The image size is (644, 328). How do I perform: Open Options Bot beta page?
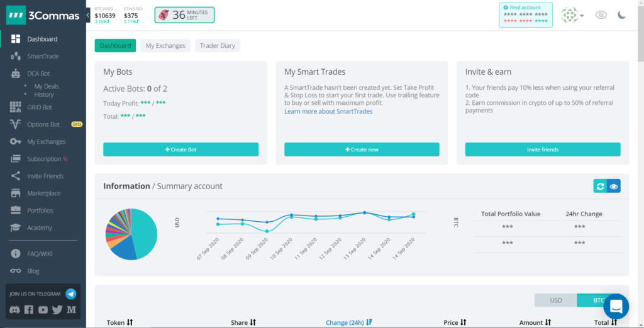[43, 124]
